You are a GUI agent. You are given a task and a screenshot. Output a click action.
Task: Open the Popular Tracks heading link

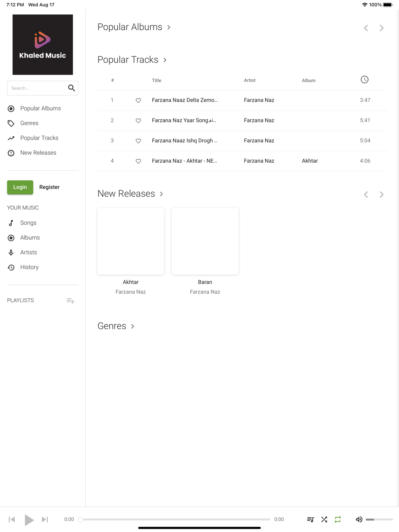(x=128, y=60)
